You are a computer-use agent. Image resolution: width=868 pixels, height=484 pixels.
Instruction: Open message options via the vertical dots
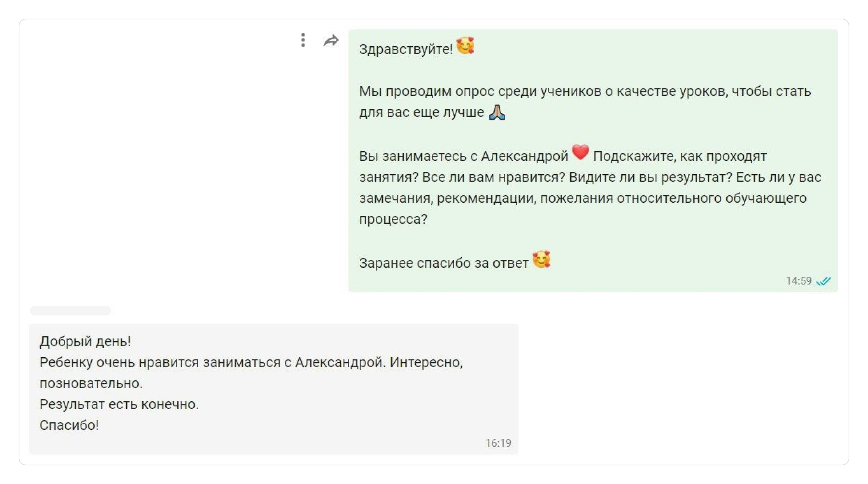coord(303,40)
